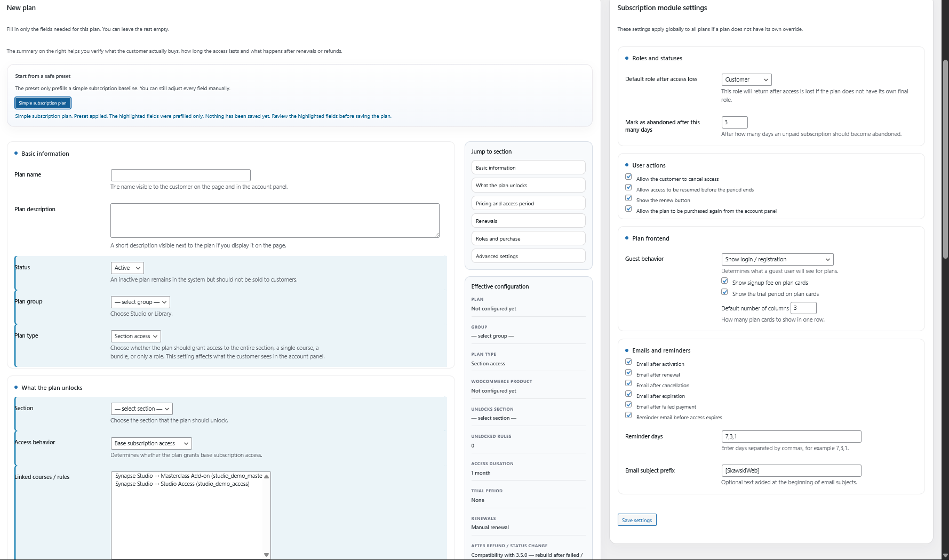This screenshot has height=560, width=949.
Task: Open the Access behavior dropdown
Action: point(151,443)
